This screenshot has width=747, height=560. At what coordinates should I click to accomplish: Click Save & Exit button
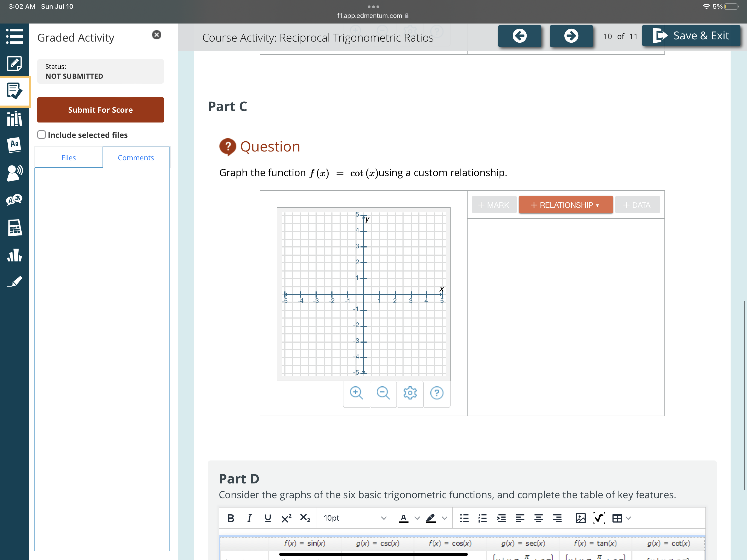(691, 36)
